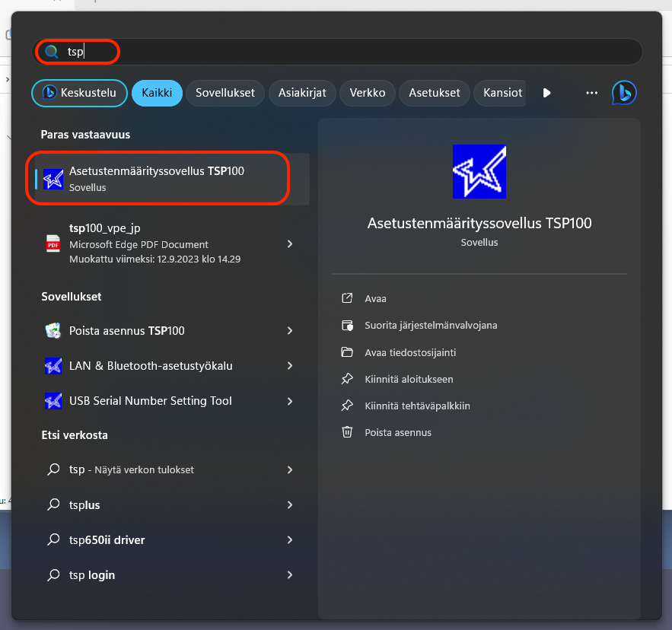
Task: Click the large TSP100 app logo in preview
Action: [x=479, y=171]
